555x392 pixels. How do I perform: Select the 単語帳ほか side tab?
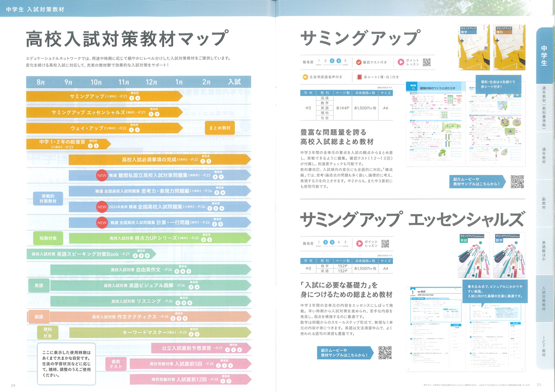[544, 251]
